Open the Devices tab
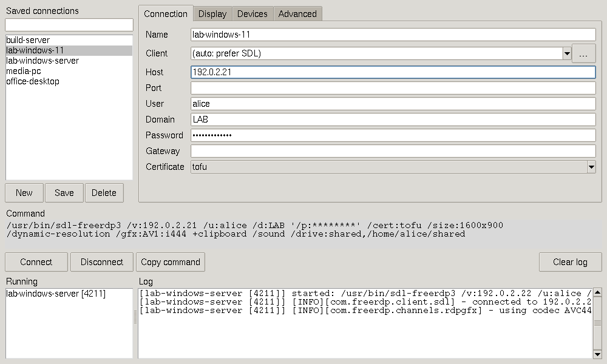The height and width of the screenshot is (364, 607). [x=253, y=14]
